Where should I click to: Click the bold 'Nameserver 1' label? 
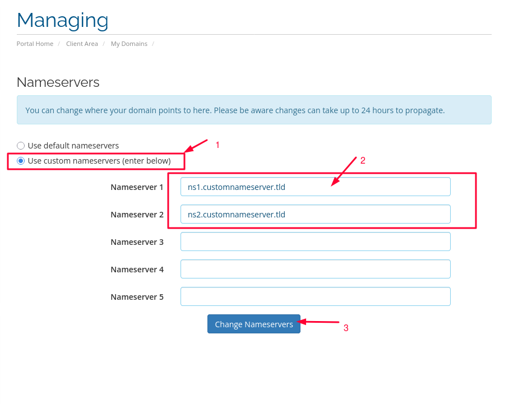click(137, 187)
